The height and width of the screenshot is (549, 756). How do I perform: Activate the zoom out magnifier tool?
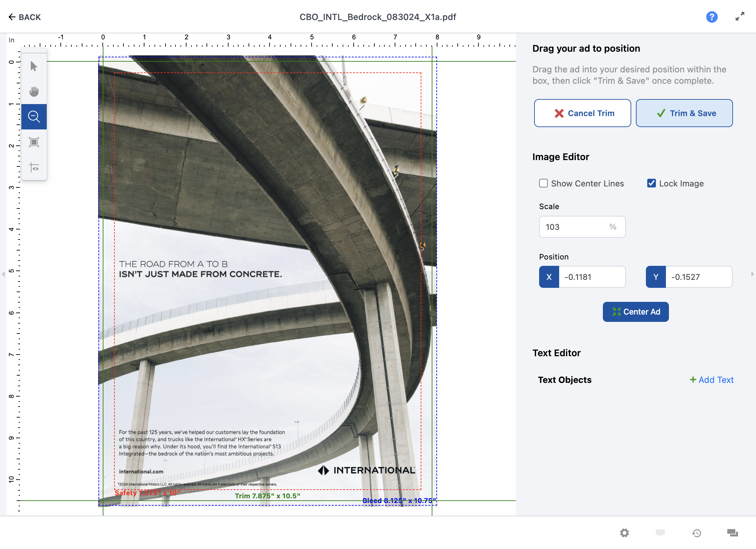(34, 117)
